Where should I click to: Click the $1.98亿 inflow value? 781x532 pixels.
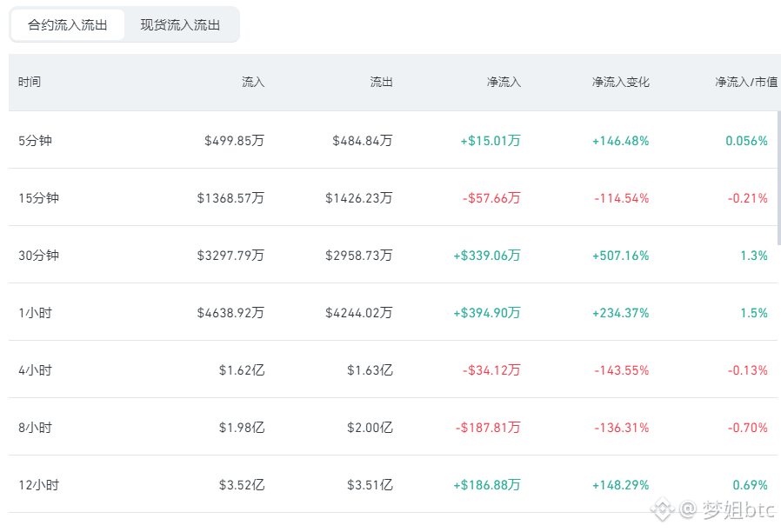(242, 428)
